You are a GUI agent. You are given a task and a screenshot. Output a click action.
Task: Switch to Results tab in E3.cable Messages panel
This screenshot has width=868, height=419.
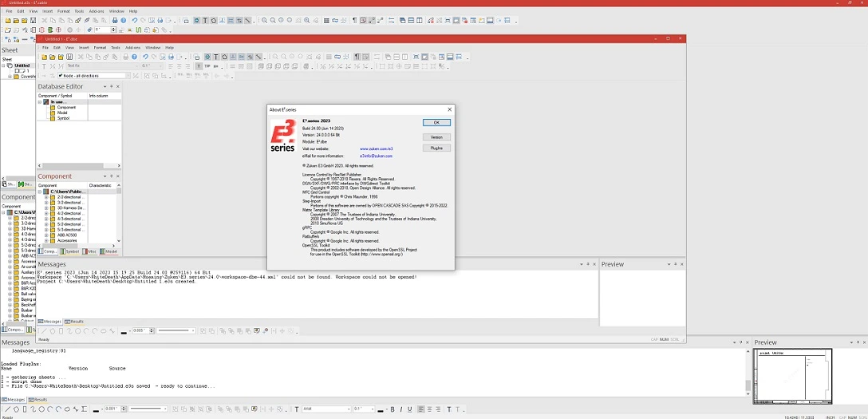click(38, 399)
